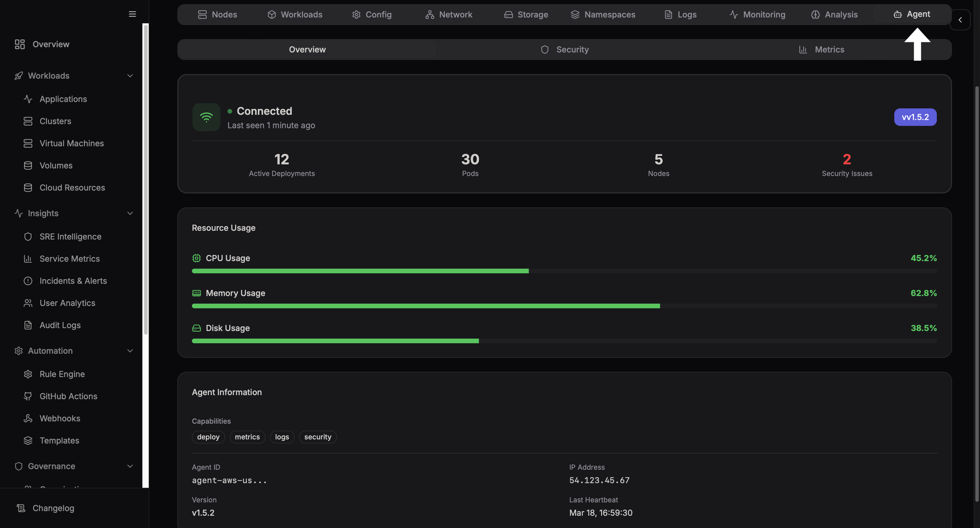Click the SRE Intelligence shield icon
This screenshot has height=528, width=980.
(28, 236)
